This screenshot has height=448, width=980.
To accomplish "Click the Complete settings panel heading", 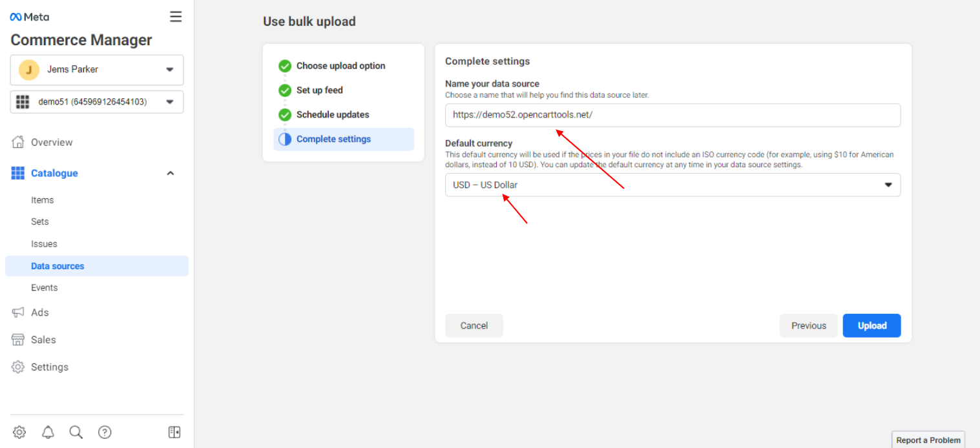I will coord(488,61).
